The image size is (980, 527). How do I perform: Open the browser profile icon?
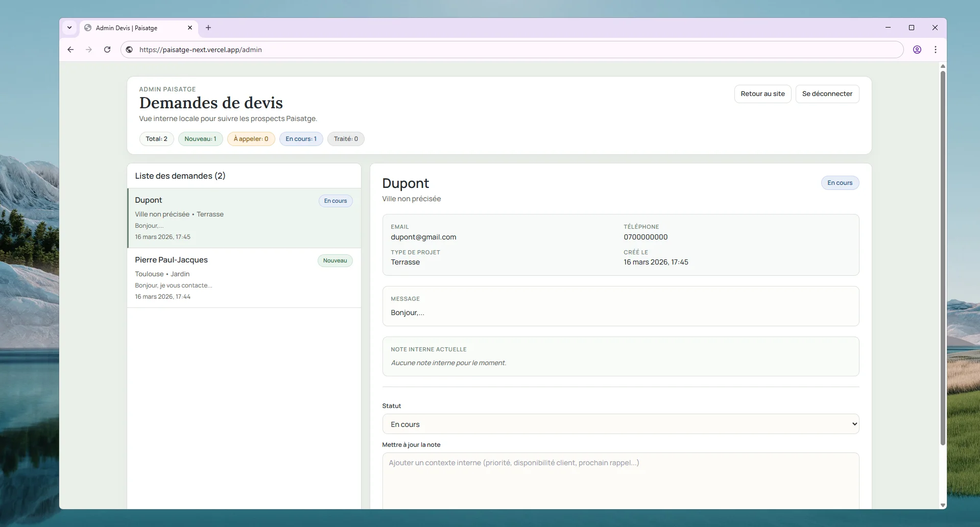pyautogui.click(x=917, y=50)
